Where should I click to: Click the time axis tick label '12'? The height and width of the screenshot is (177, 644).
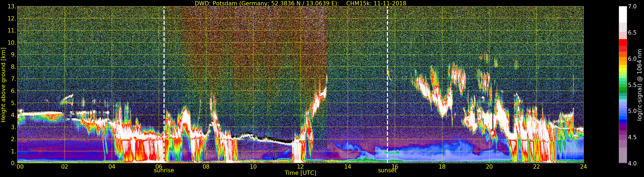pyautogui.click(x=300, y=166)
